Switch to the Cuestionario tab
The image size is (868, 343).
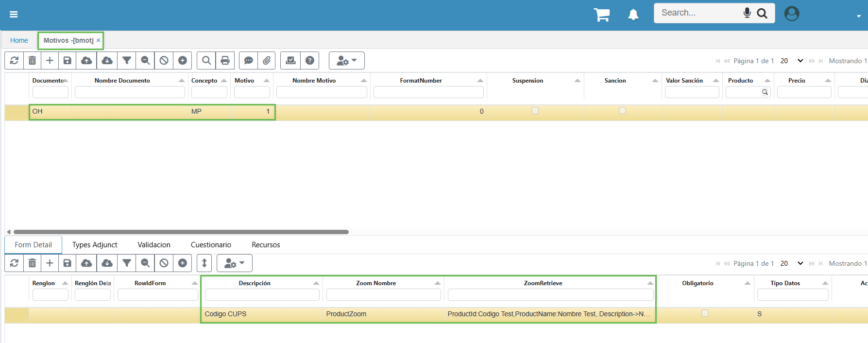pos(211,245)
